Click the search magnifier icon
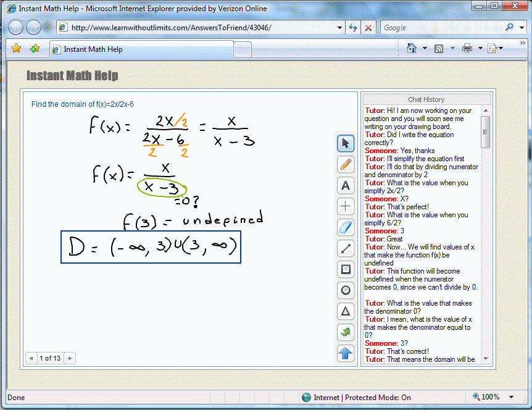The image size is (532, 410). pos(509,27)
